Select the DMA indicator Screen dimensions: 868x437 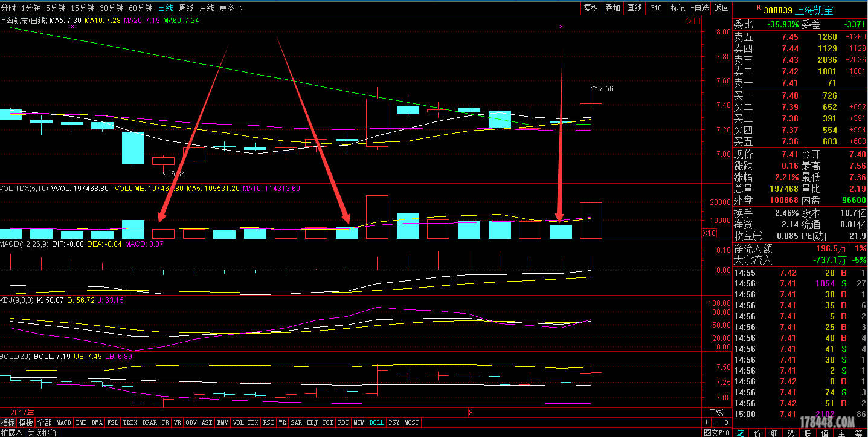click(x=97, y=422)
